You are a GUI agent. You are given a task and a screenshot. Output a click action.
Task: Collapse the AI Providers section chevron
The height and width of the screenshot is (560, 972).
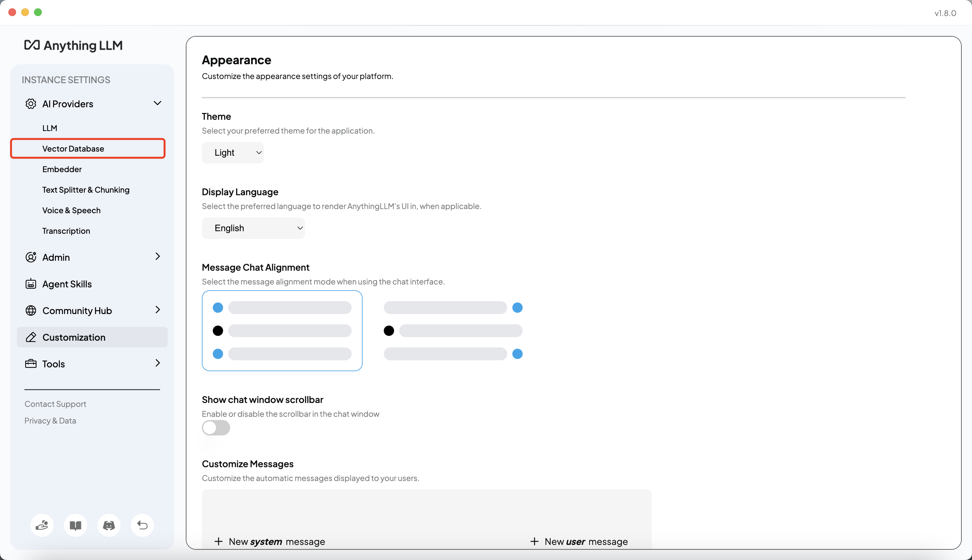[157, 103]
